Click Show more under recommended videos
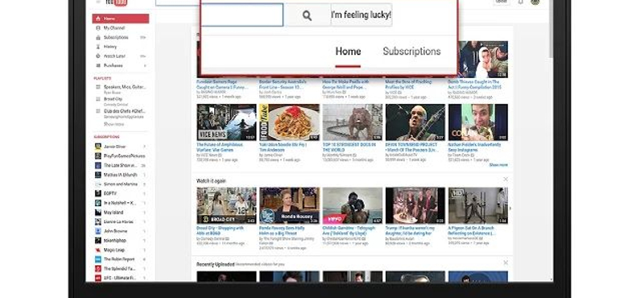The height and width of the screenshot is (298, 644). 498,165
